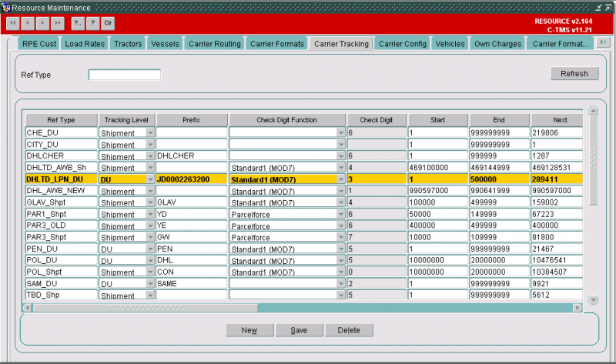This screenshot has width=616, height=364.
Task: Open the Tractors tab
Action: (x=128, y=44)
